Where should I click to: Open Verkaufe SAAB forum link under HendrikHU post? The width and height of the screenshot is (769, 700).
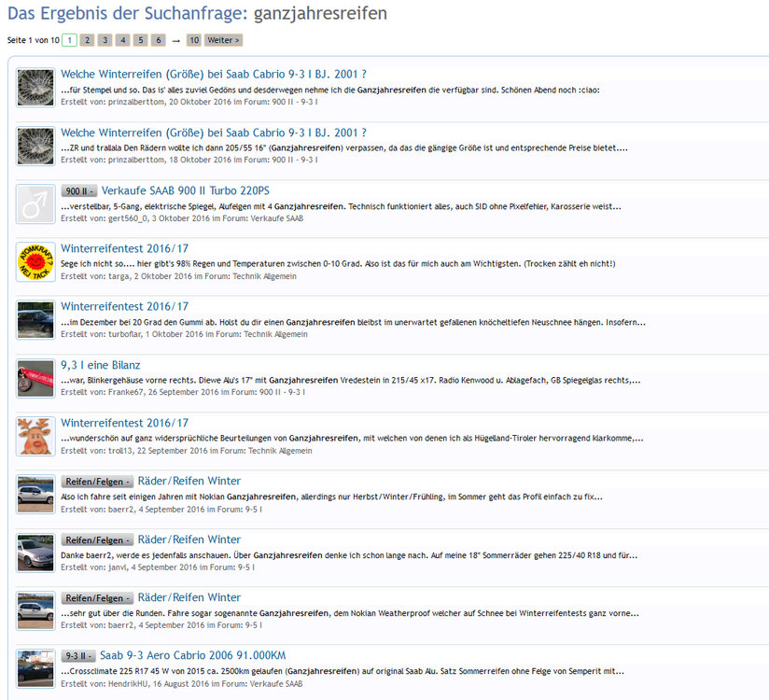(276, 683)
